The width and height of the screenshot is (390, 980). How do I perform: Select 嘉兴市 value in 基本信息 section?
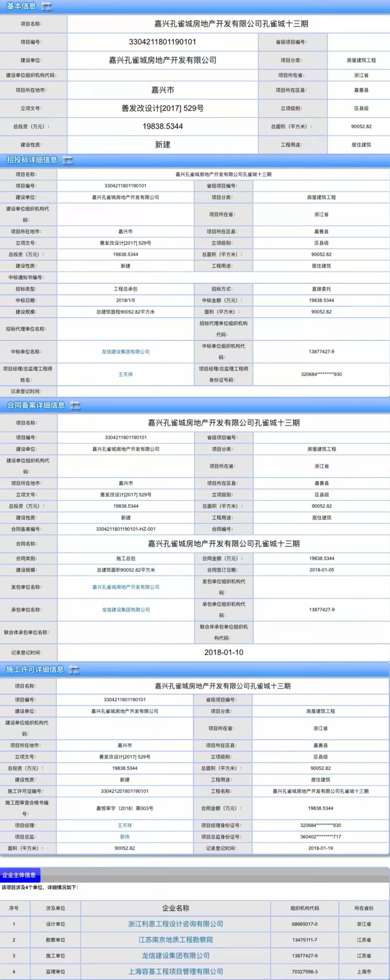pos(162,90)
